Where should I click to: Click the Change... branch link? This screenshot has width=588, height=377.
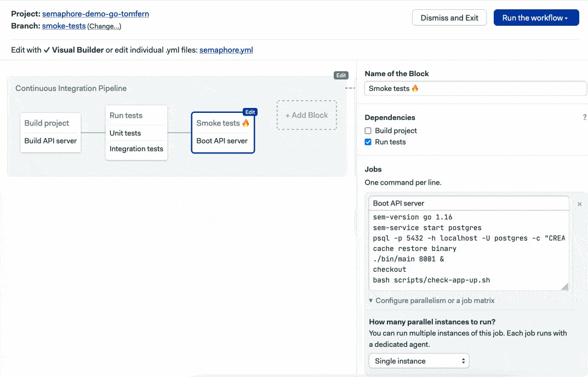click(x=104, y=26)
